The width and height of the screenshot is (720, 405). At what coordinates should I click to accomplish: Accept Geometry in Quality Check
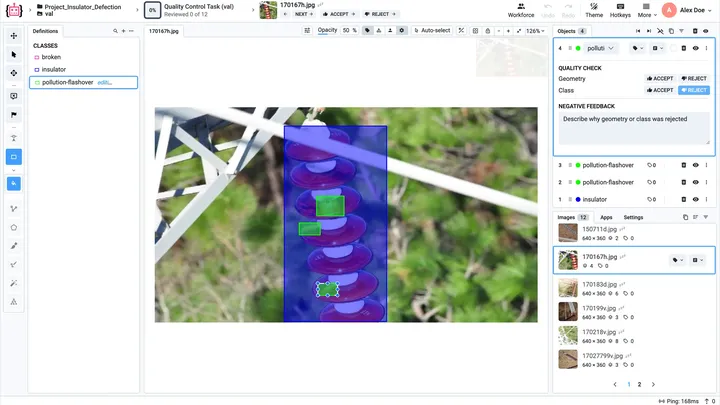point(660,79)
